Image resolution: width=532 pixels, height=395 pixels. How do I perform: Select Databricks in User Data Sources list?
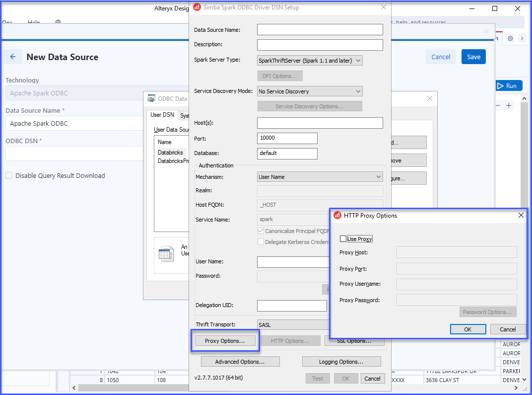(x=170, y=153)
